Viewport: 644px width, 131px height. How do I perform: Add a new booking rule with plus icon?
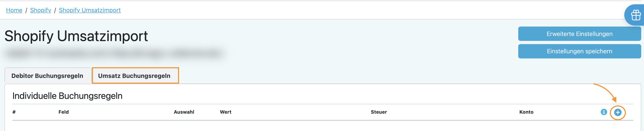(617, 113)
